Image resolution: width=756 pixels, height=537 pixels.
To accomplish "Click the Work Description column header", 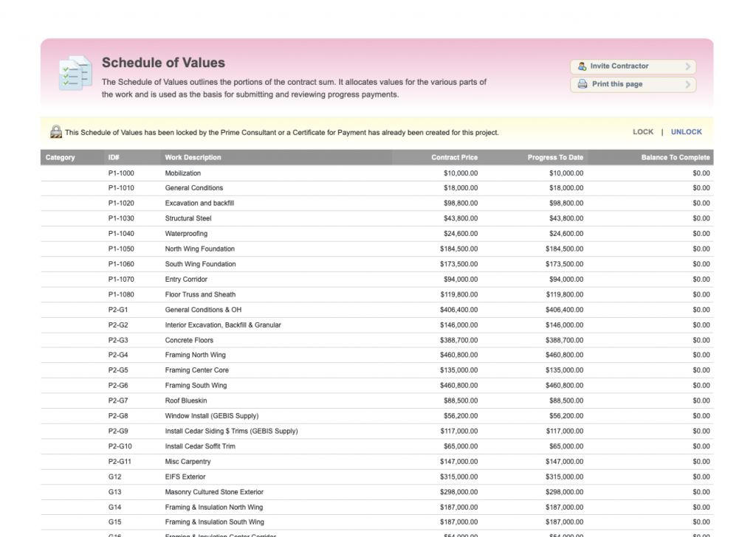I will click(x=193, y=158).
